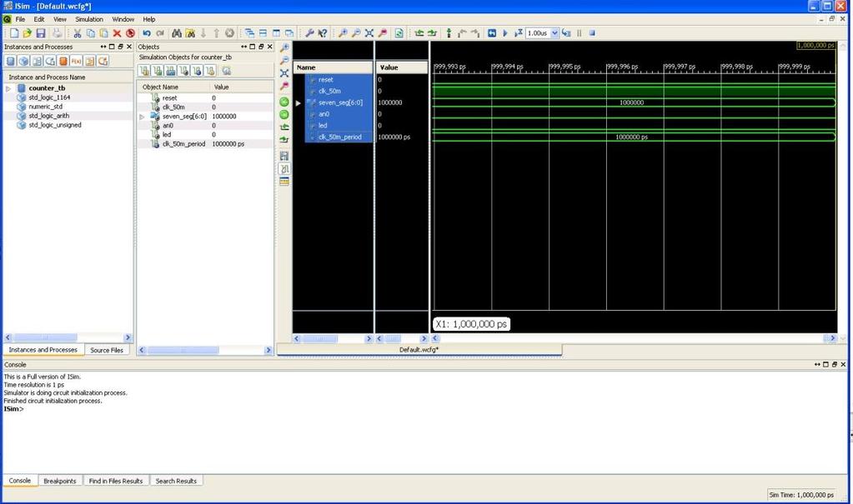The image size is (853, 504).
Task: Click Go To Time 0 green circle icon
Action: 284,102
